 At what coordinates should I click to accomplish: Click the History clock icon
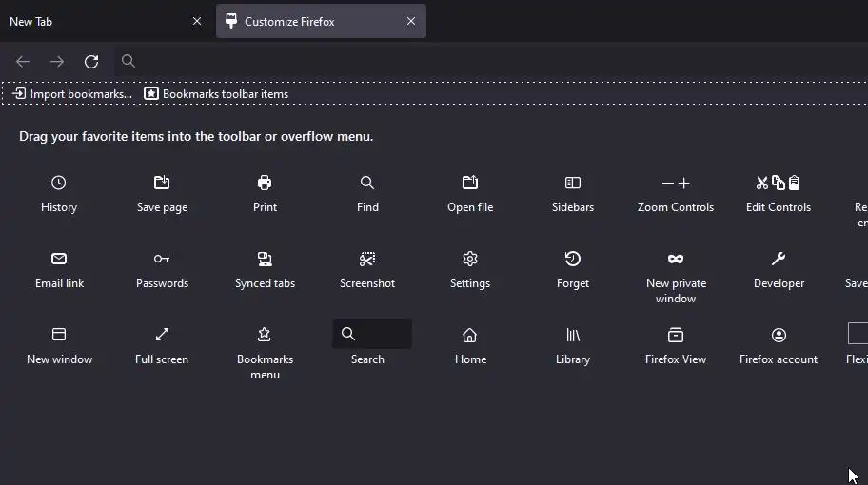pos(59,183)
